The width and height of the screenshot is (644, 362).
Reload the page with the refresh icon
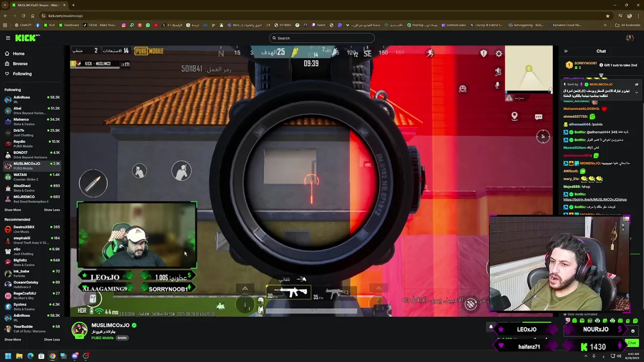pyautogui.click(x=23, y=16)
